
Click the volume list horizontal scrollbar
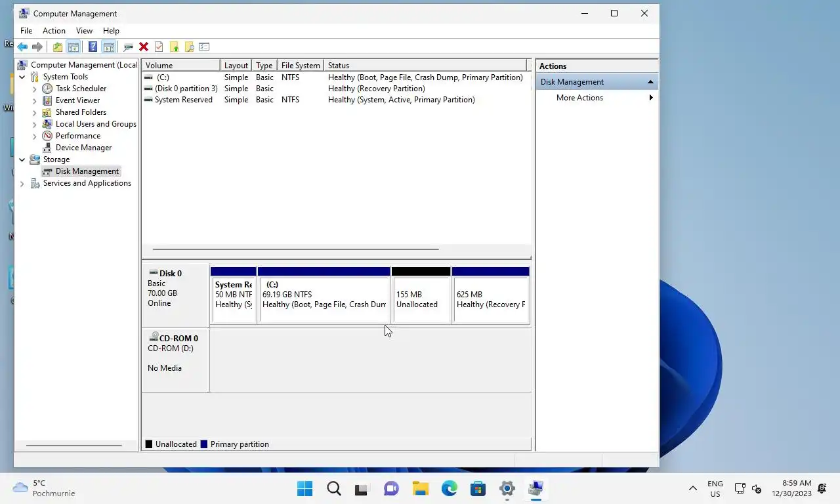pos(295,249)
